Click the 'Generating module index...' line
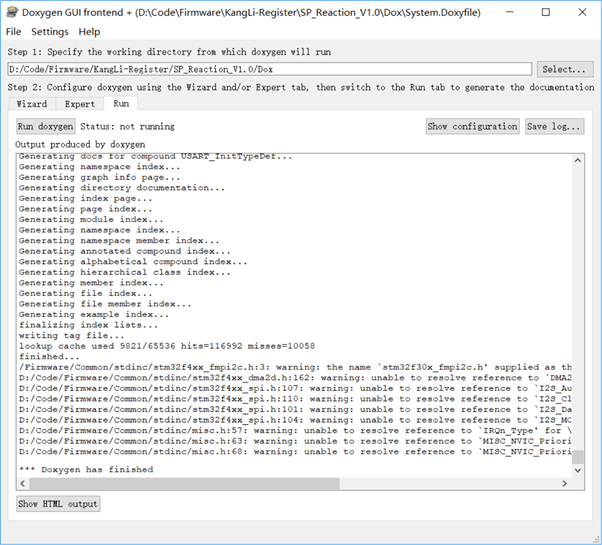602x545 pixels. coord(91,219)
